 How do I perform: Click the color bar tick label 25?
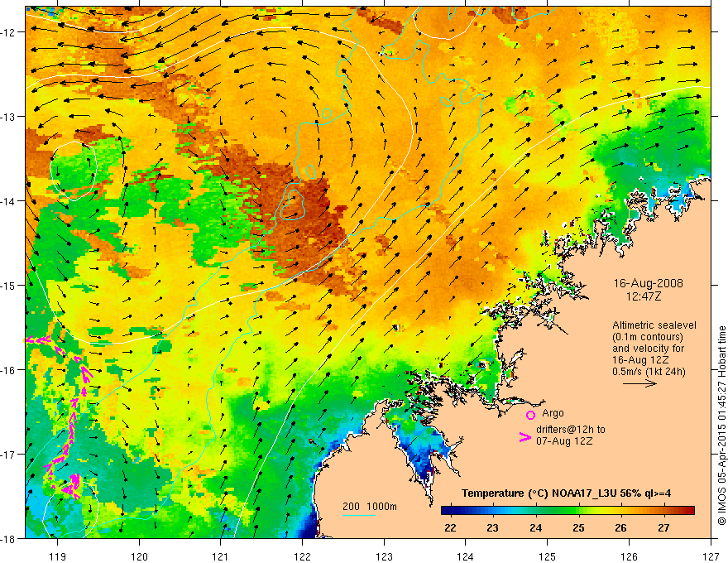pyautogui.click(x=578, y=528)
